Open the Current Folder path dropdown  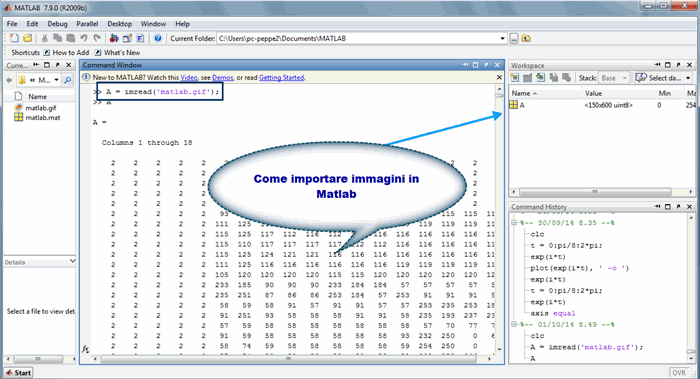point(503,38)
